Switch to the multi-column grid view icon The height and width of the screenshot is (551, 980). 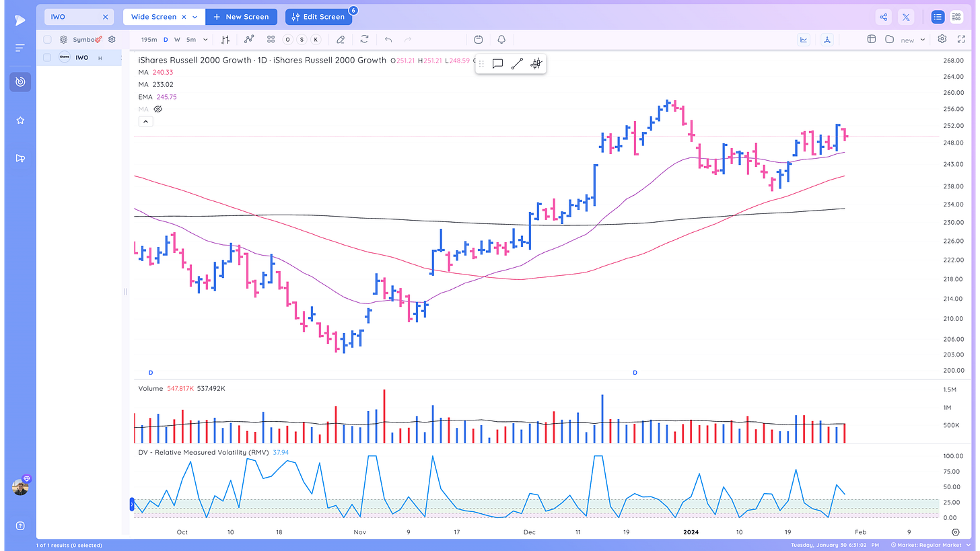[x=956, y=17]
